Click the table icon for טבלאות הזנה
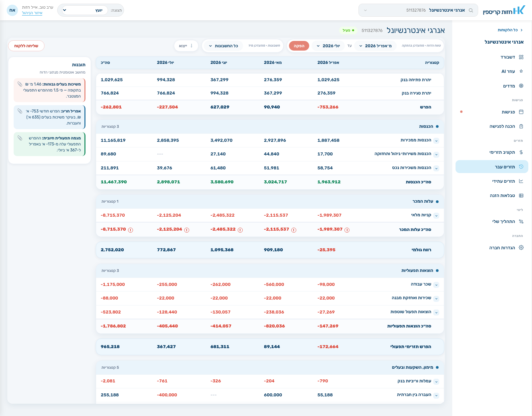Screen dimensions: 532x416 [521, 196]
